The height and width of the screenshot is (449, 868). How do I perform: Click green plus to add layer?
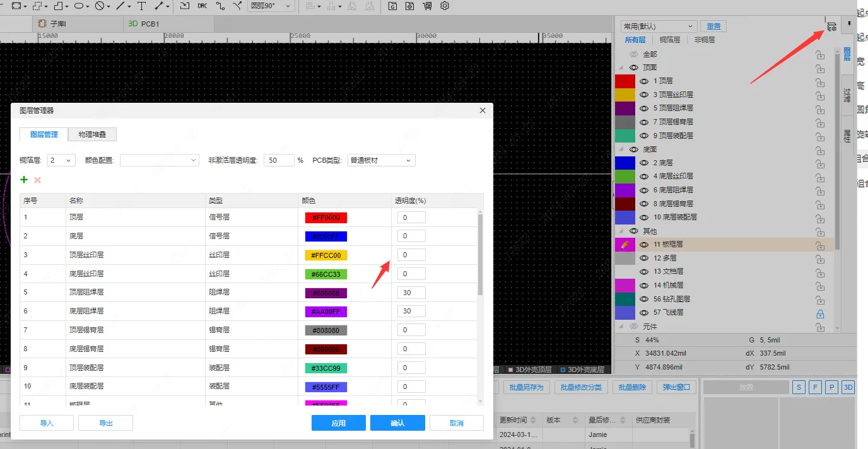[x=24, y=180]
